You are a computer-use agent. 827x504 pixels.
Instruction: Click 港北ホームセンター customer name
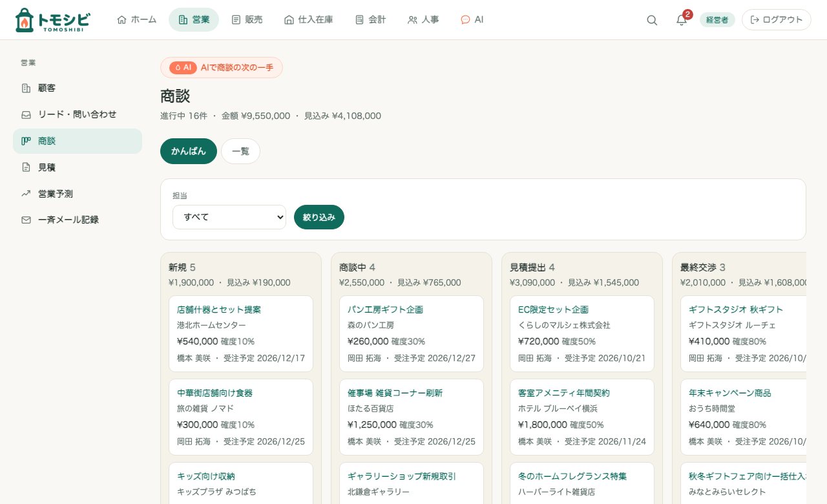click(211, 325)
